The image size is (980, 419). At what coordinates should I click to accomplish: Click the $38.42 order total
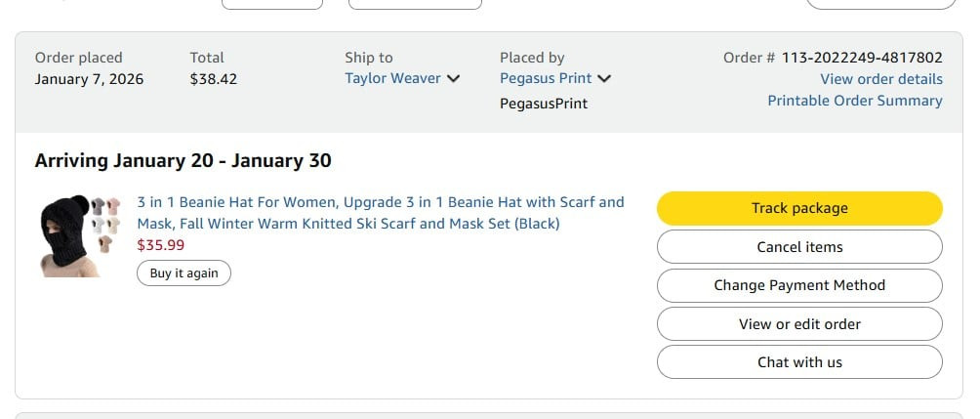click(213, 79)
